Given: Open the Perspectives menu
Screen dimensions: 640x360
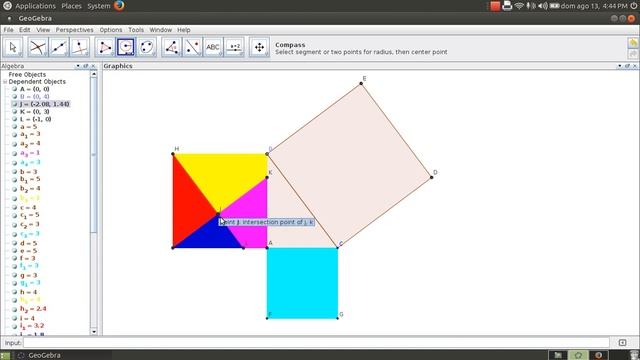Looking at the screenshot, I should tap(74, 30).
